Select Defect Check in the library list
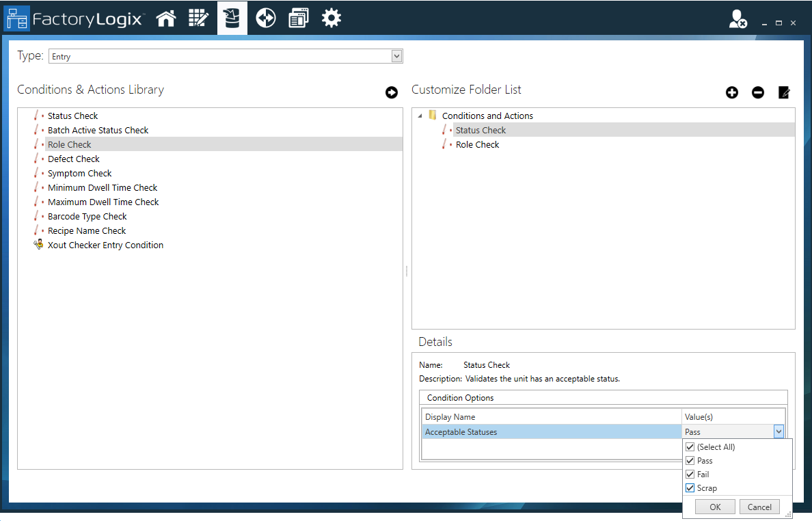Screen dimensions: 812x521 [x=73, y=159]
